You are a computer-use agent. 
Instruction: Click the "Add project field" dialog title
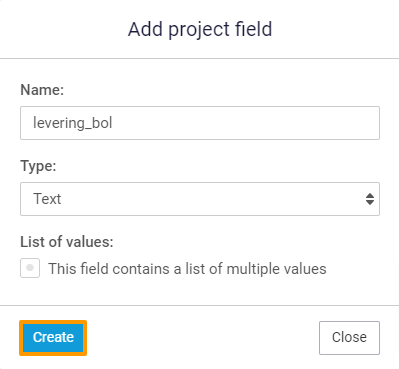click(x=200, y=29)
